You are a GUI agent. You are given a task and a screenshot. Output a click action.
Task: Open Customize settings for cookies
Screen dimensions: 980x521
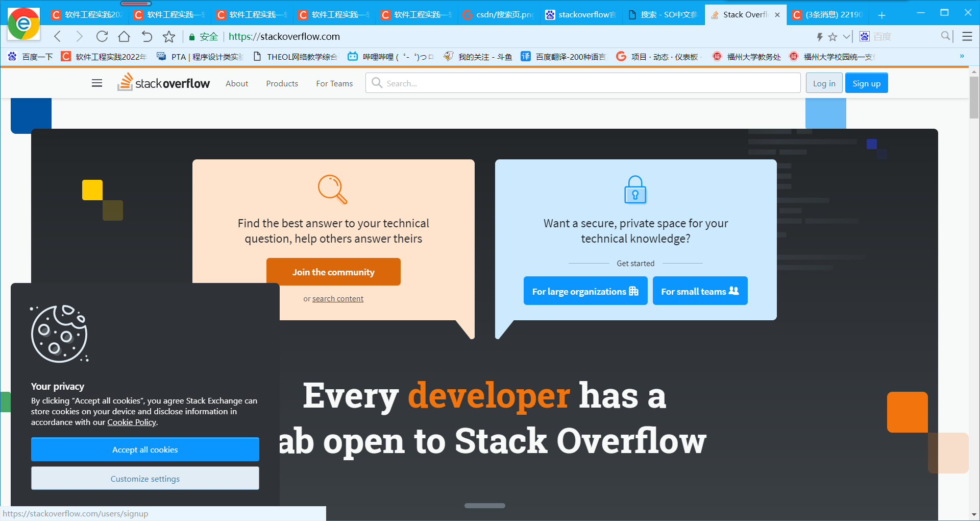coord(145,479)
